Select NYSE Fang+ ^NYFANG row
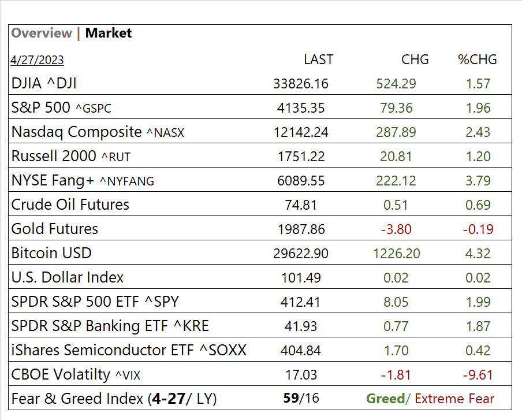 pos(83,181)
